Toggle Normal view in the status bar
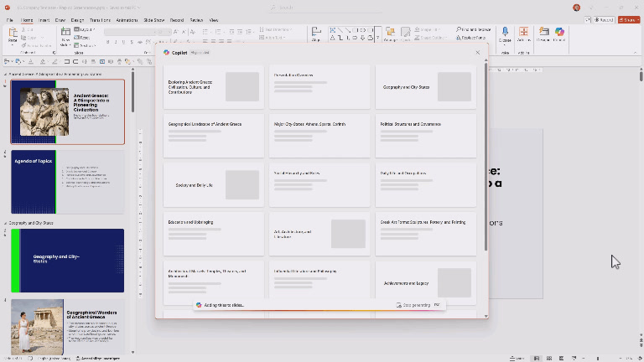 pyautogui.click(x=537, y=359)
